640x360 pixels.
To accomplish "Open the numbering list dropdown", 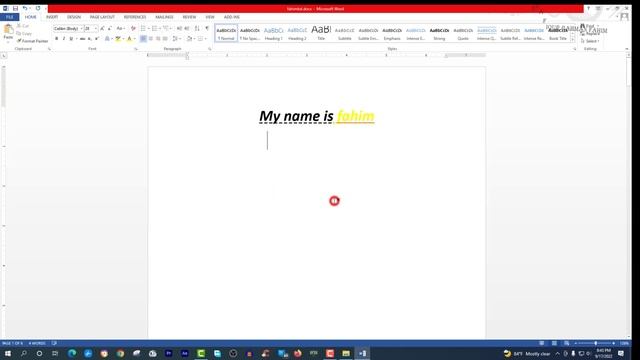I will [x=160, y=29].
